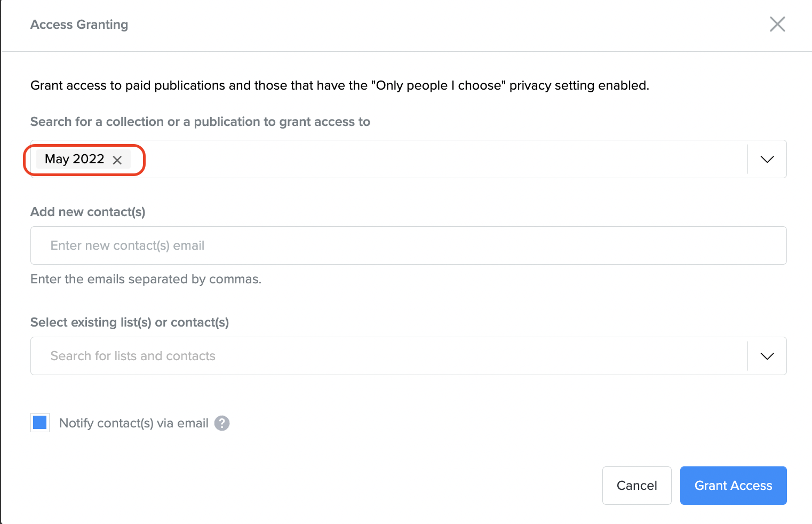The width and height of the screenshot is (812, 524).
Task: Click the "Access Granting" dialog title
Action: [79, 25]
